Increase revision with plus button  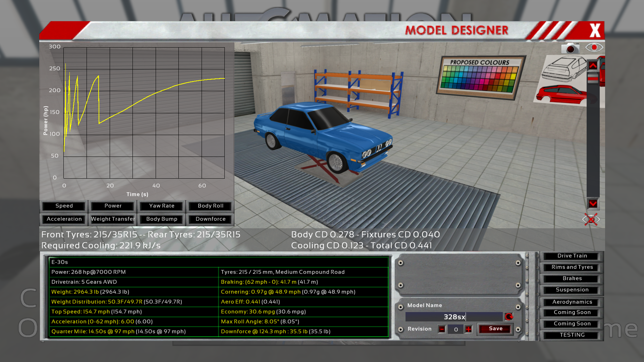tap(469, 329)
